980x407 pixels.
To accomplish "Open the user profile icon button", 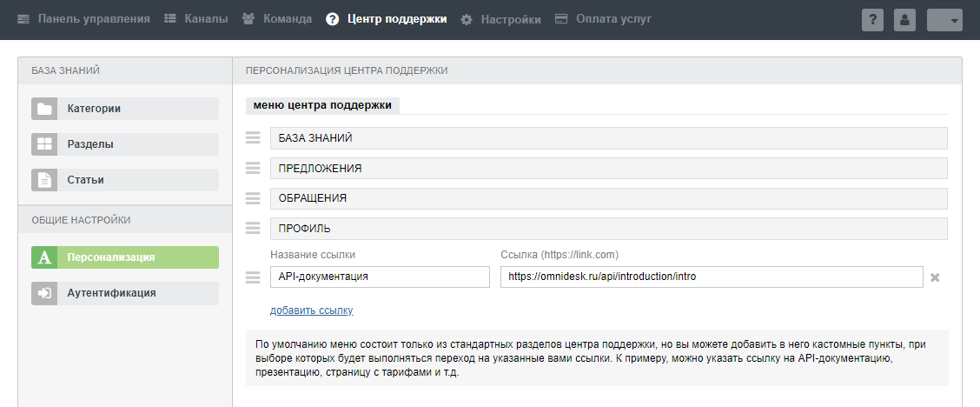I will click(904, 20).
